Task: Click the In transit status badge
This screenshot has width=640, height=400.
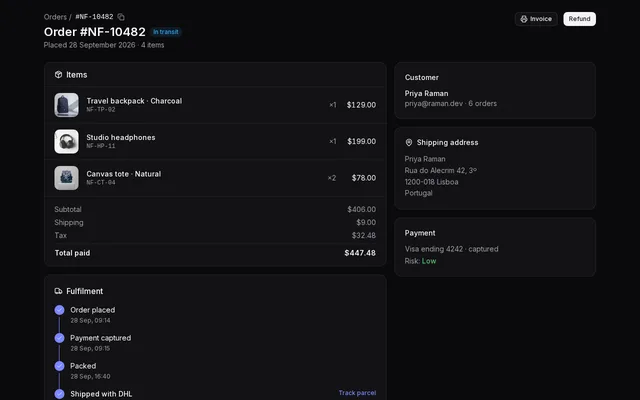Action: [166, 32]
